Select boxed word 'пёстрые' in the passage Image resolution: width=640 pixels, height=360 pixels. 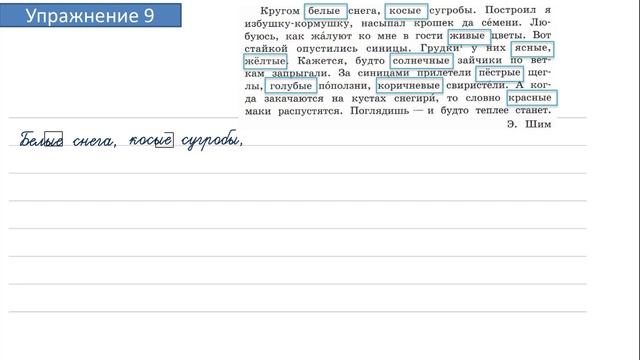pos(500,73)
